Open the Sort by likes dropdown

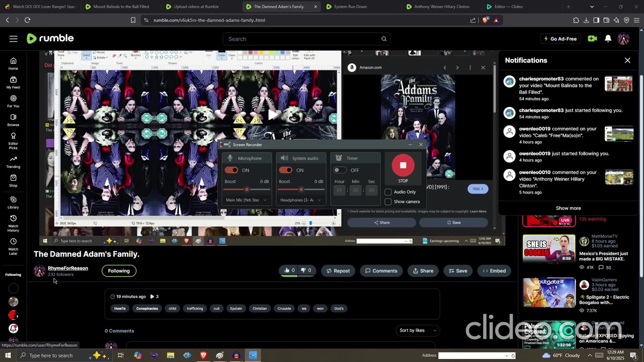tap(418, 330)
